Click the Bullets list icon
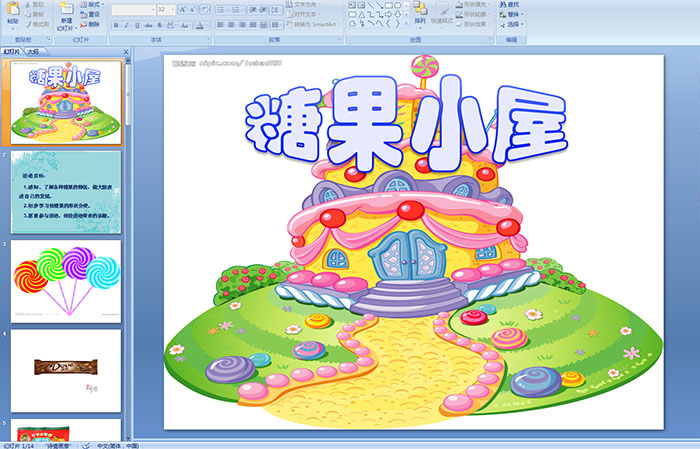 point(222,9)
